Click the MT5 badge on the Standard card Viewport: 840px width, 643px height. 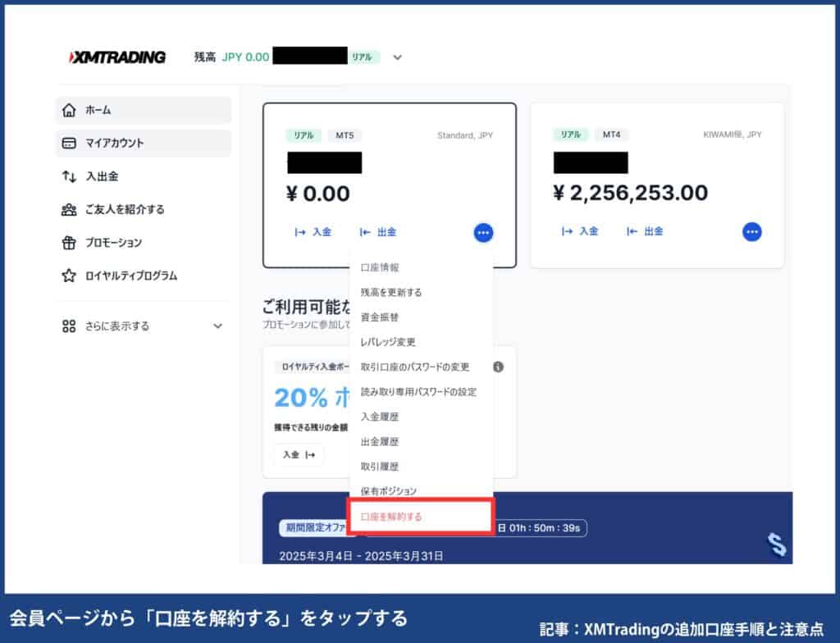pos(345,135)
